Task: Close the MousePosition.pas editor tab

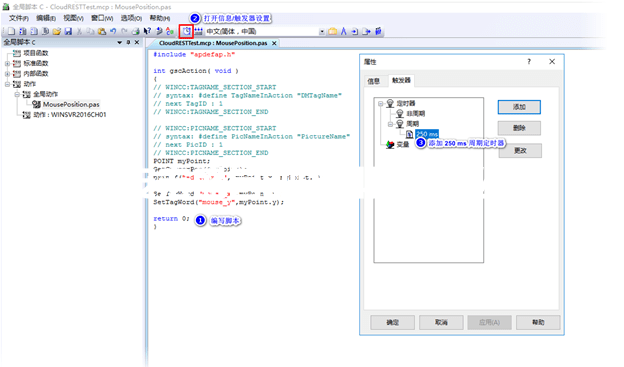Action: 274,43
